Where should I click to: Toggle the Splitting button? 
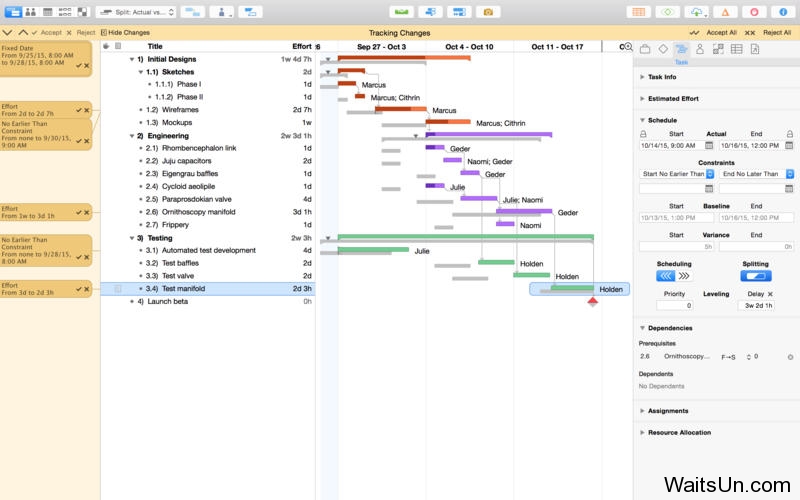pos(756,276)
